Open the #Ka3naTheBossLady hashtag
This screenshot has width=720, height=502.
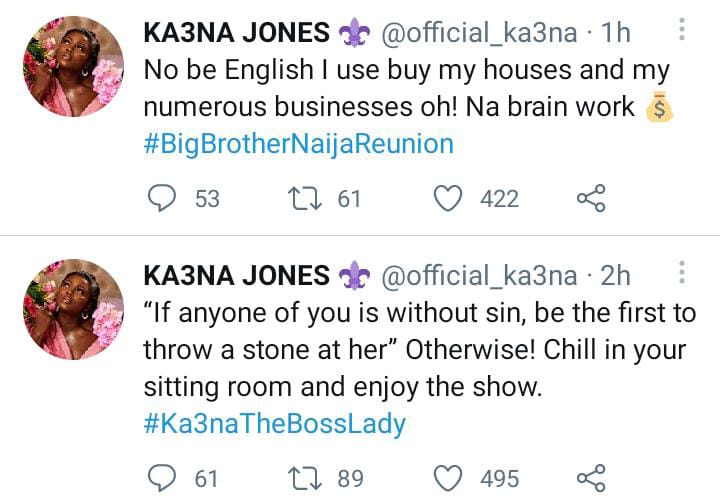(275, 424)
